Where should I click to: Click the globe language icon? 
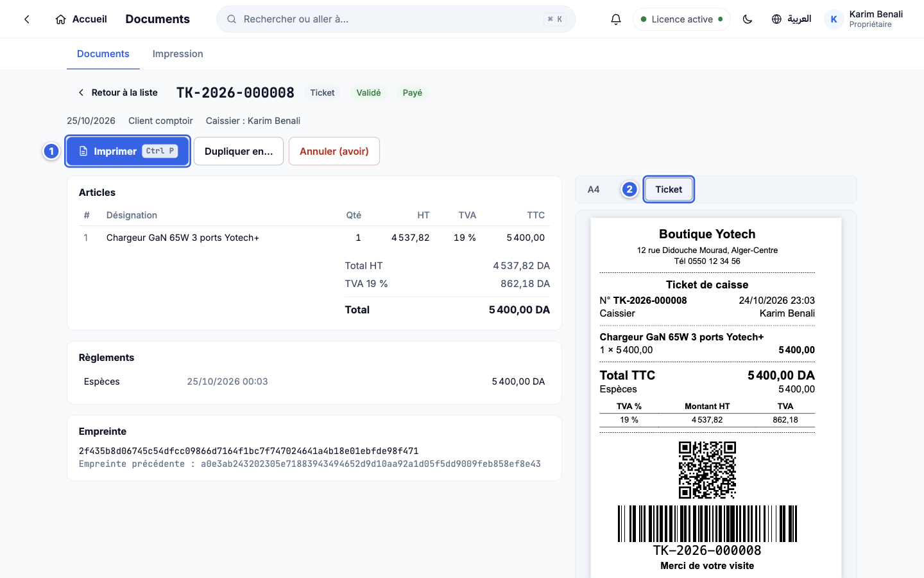776,19
